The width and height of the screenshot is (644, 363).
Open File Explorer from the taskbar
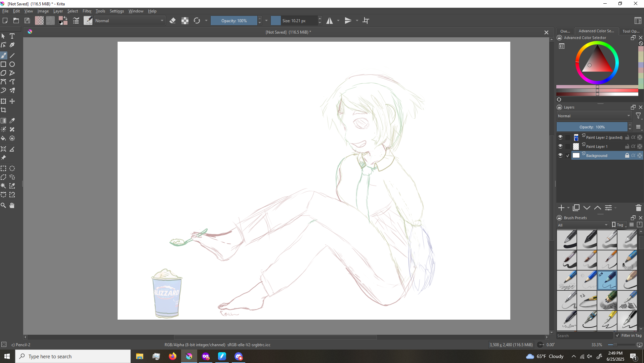click(x=140, y=356)
